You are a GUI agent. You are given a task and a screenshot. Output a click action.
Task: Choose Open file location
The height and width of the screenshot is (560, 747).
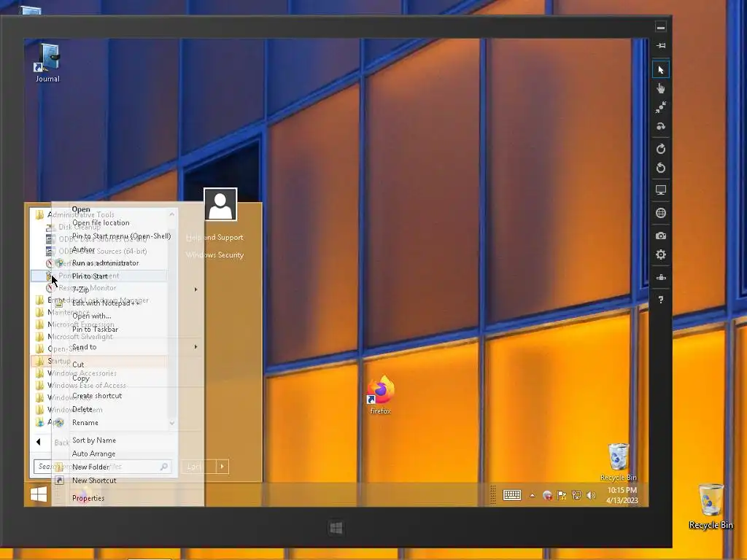[x=101, y=222]
